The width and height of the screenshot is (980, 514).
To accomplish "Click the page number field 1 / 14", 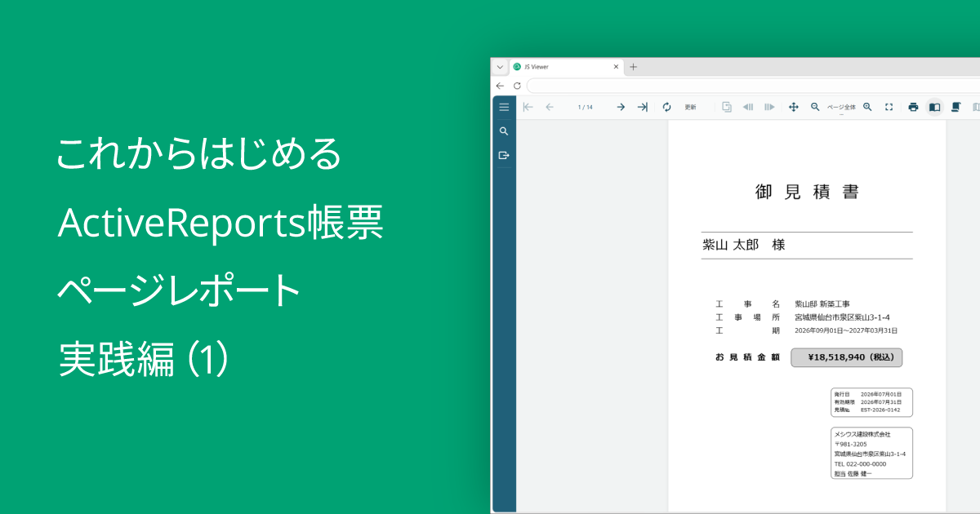I will click(586, 107).
